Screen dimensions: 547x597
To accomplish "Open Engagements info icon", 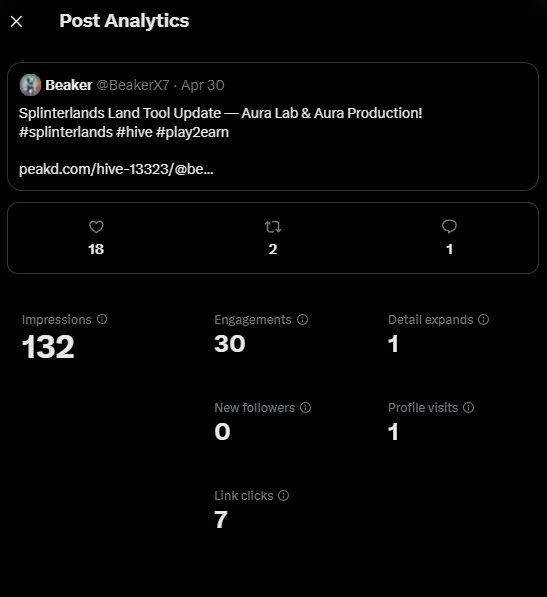I will (303, 319).
